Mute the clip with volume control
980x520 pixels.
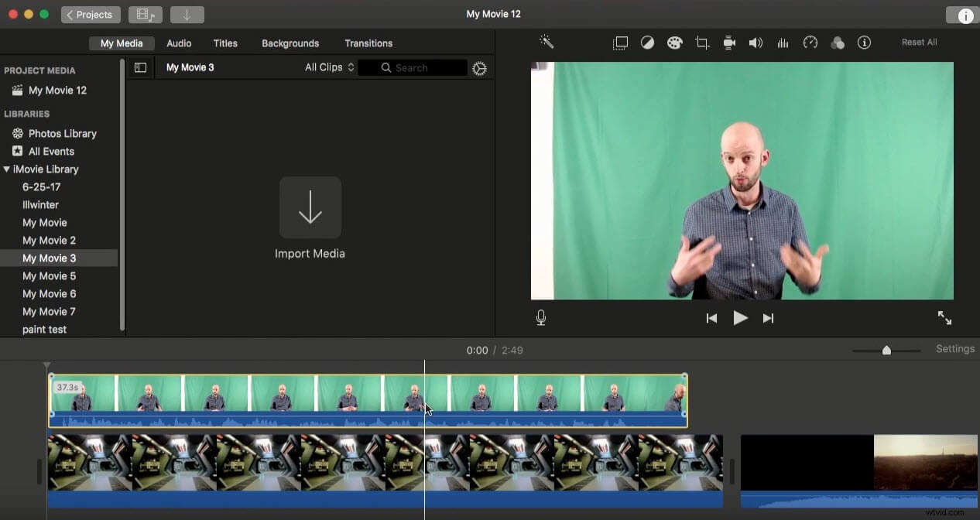click(x=756, y=43)
